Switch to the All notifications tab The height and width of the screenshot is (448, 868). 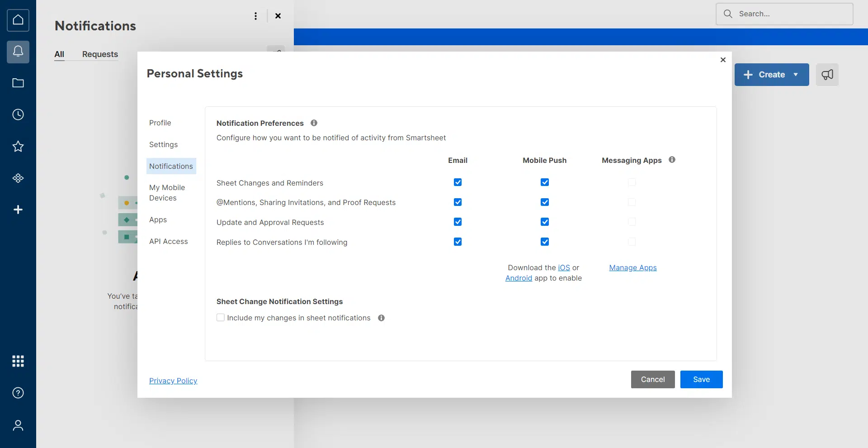(59, 54)
